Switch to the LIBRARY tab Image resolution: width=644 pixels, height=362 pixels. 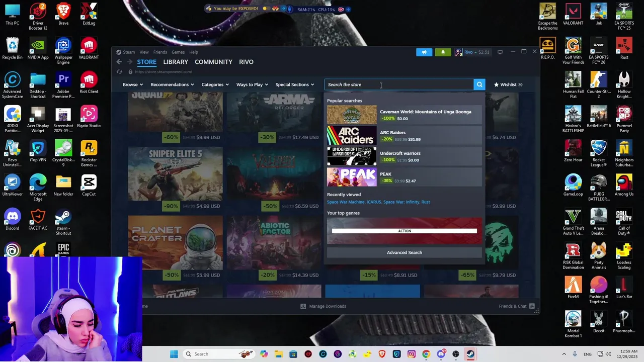pos(176,62)
